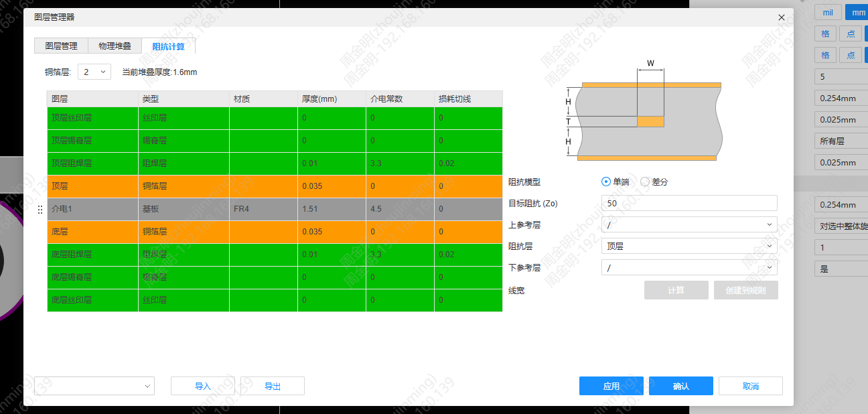Expand the 下参考层 dropdown

click(x=689, y=267)
